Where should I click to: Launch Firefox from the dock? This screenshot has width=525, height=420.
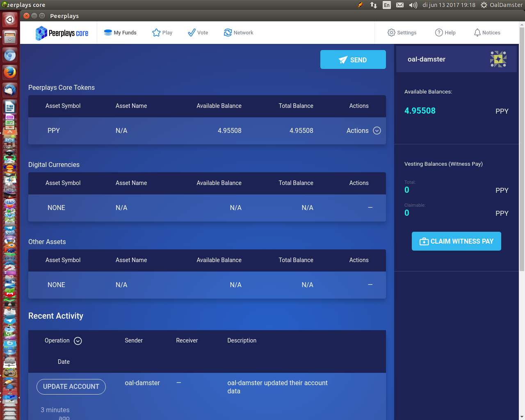(10, 73)
